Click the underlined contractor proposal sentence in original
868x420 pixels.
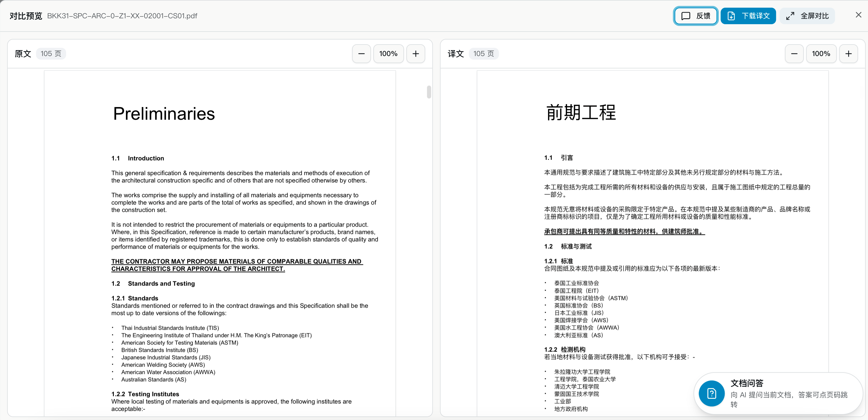point(237,265)
